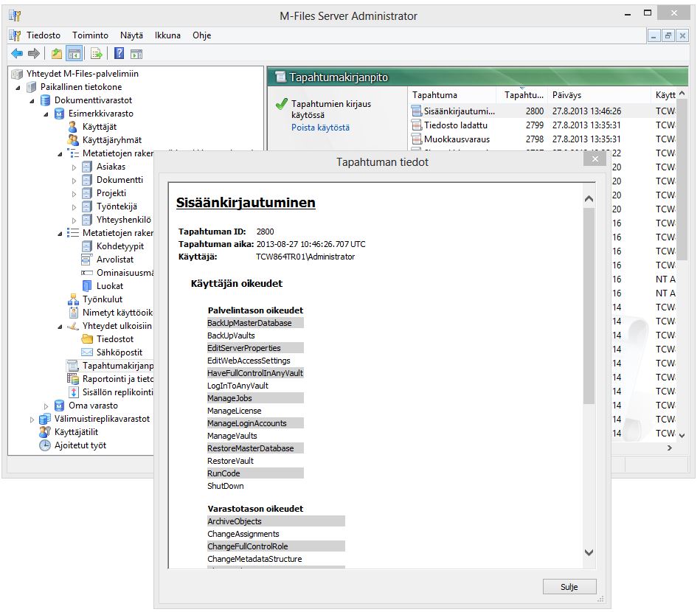This screenshot has height=612, width=700.
Task: Open the Ikkuna menu
Action: (168, 35)
